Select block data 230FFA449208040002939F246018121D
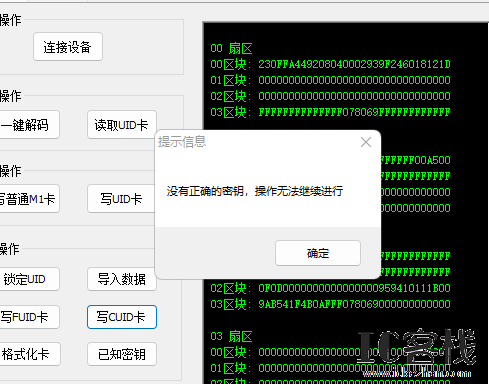Image resolution: width=489 pixels, height=384 pixels. [354, 64]
